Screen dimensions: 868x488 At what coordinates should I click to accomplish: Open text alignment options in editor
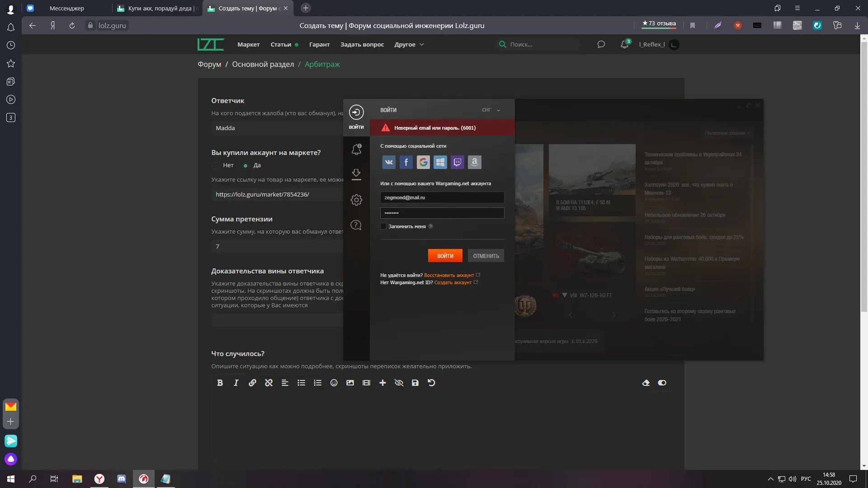[285, 383]
